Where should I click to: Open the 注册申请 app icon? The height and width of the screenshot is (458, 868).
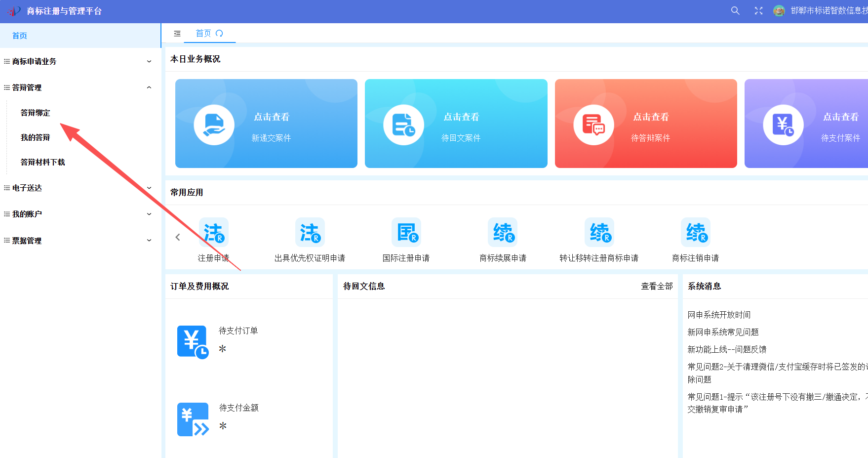point(213,232)
